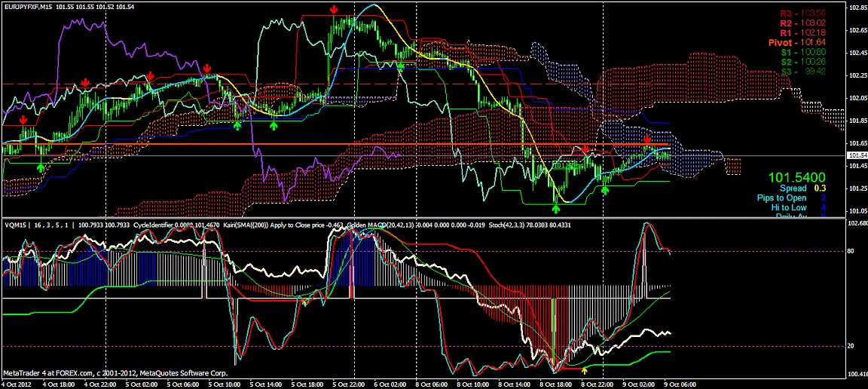Click the 102.680 indicator scale value
The width and height of the screenshot is (868, 389).
857,223
